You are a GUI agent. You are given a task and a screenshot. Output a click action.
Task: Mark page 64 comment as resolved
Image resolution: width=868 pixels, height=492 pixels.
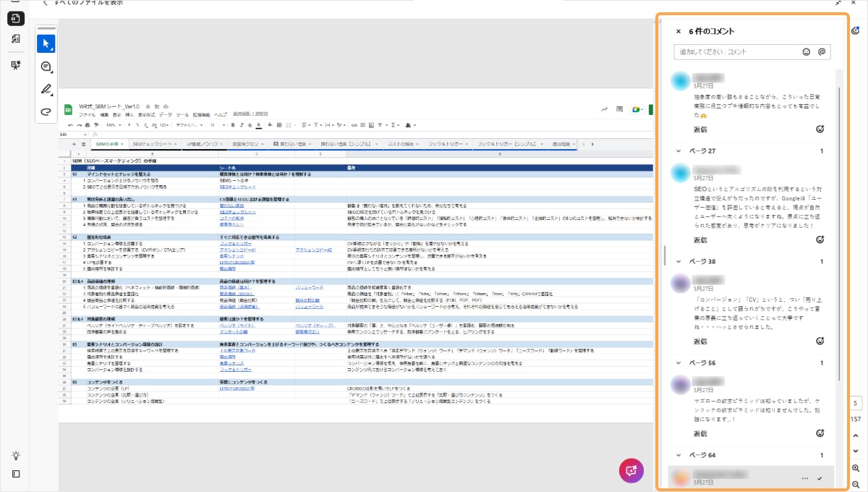(820, 478)
